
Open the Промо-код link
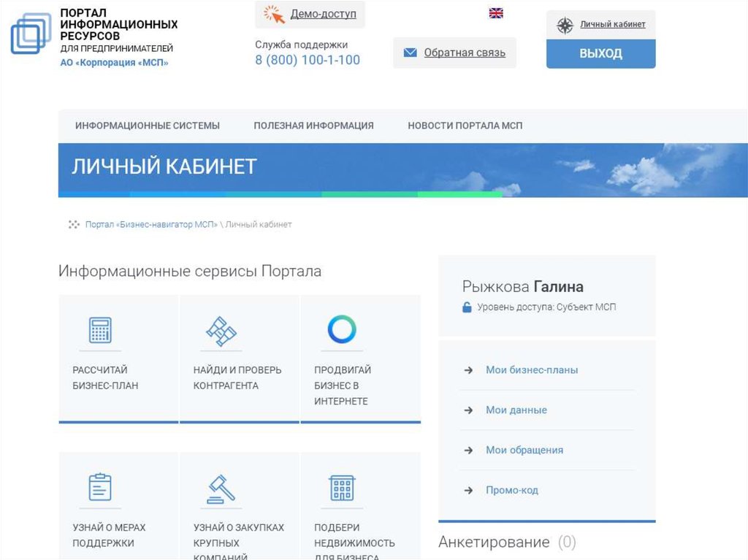coord(511,491)
